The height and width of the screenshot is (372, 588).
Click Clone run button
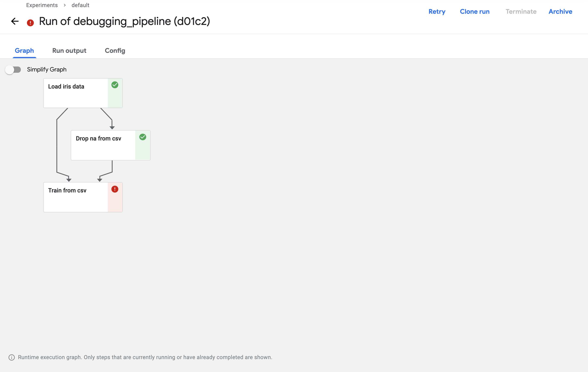(475, 12)
